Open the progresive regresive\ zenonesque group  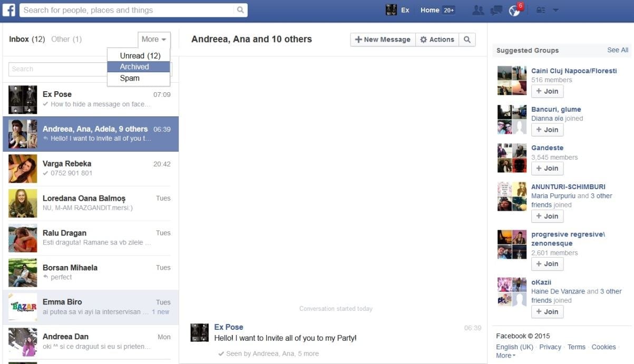(568, 239)
